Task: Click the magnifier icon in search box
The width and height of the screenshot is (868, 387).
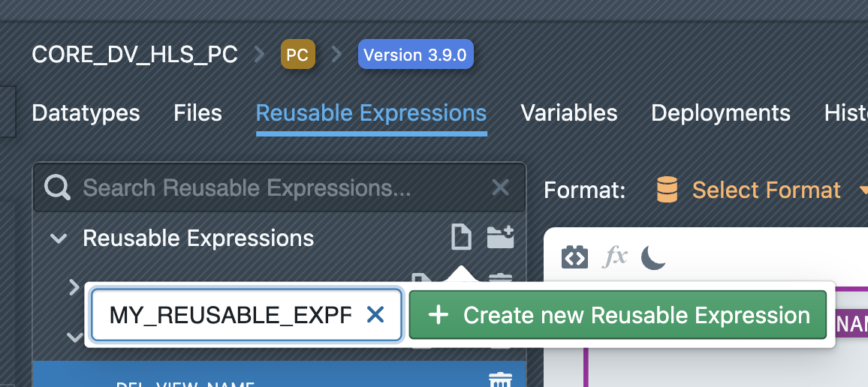Action: click(x=58, y=187)
